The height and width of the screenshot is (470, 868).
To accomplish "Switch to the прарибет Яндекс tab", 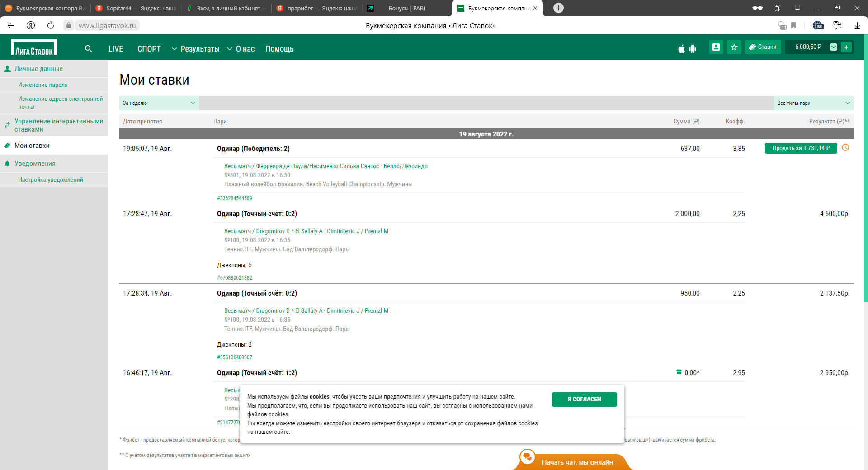I will pos(316,8).
